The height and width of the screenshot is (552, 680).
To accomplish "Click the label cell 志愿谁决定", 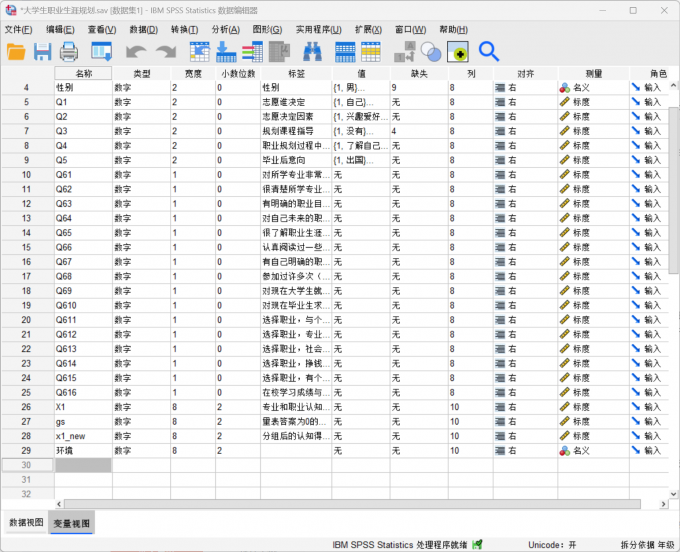I will 296,102.
